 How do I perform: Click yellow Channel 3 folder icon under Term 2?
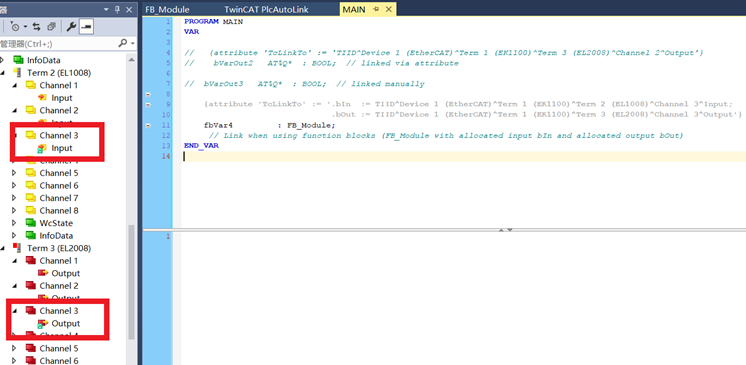(x=30, y=136)
